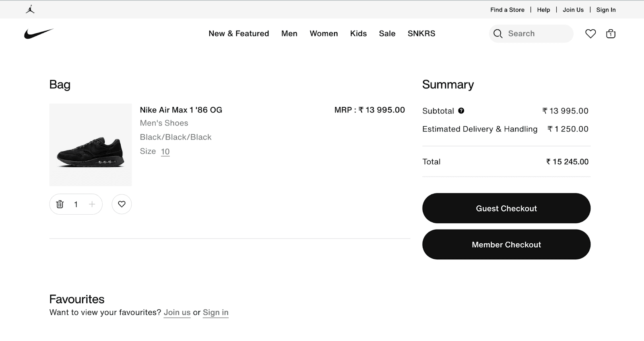Image resolution: width=644 pixels, height=341 pixels.
Task: Click the quantity value 1
Action: [76, 204]
